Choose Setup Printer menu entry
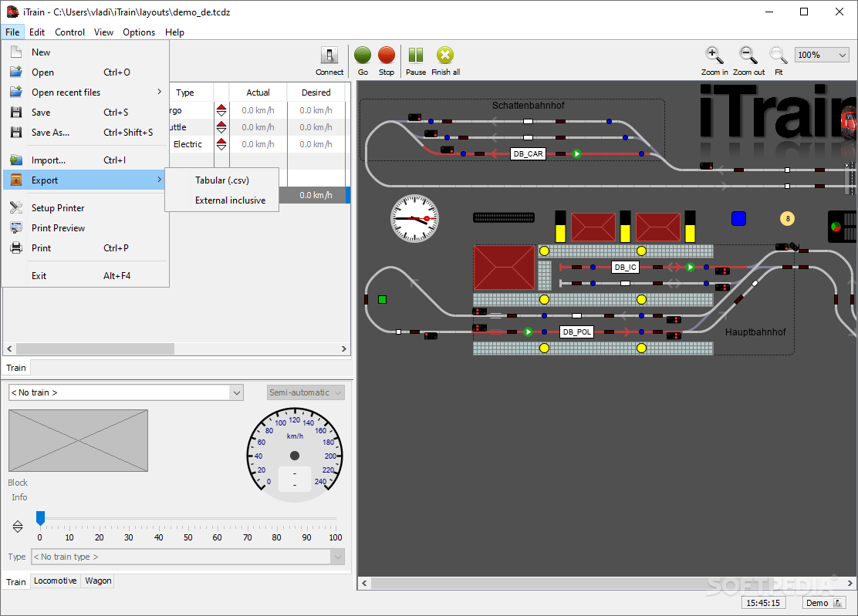Viewport: 858px width, 616px height. (86, 208)
